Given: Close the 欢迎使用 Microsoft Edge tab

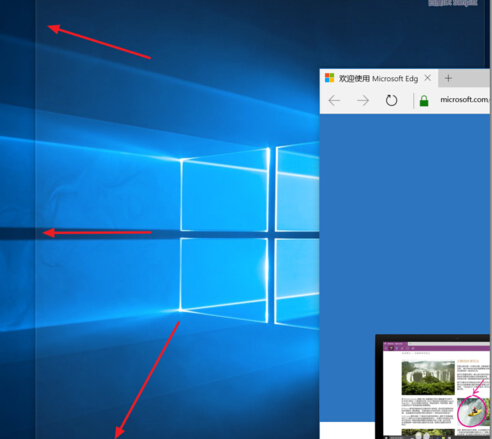Looking at the screenshot, I should click(428, 78).
